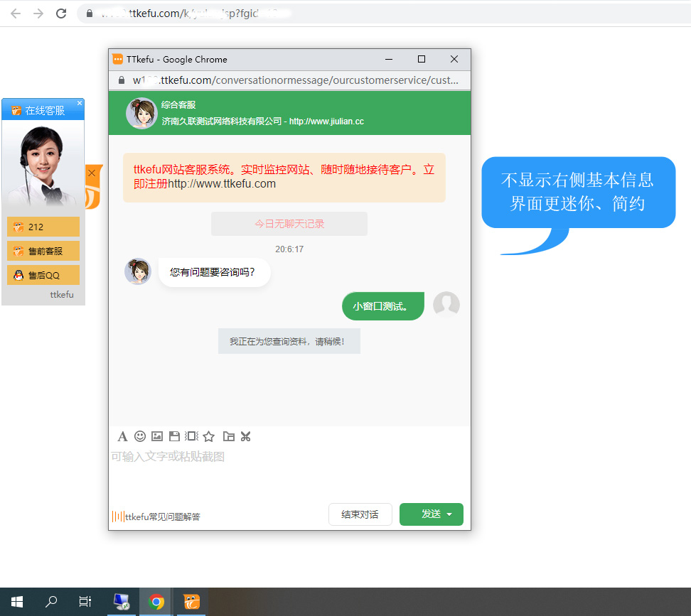
Task: Click the agent avatar beside 您有问题要咨询吗
Action: point(138,271)
